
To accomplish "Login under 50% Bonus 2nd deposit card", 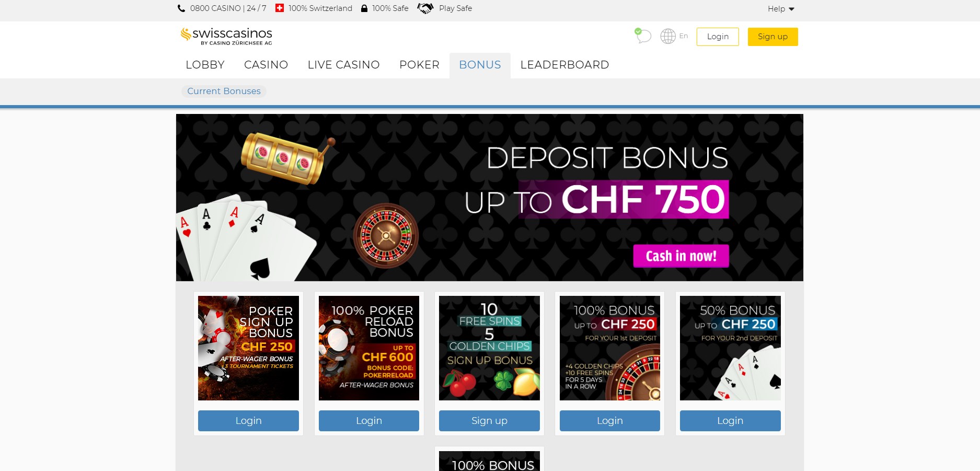I will click(x=730, y=421).
